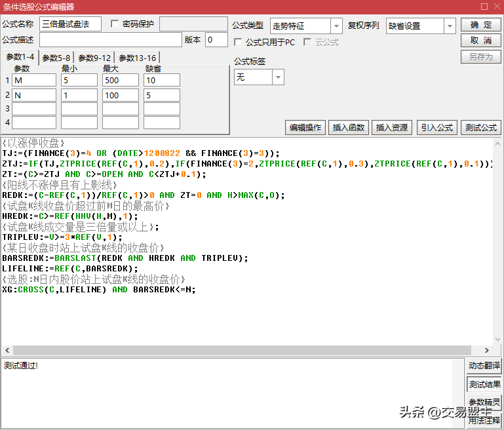Show the 测试结果 test results panel
The width and height of the screenshot is (504, 430).
[x=484, y=384]
